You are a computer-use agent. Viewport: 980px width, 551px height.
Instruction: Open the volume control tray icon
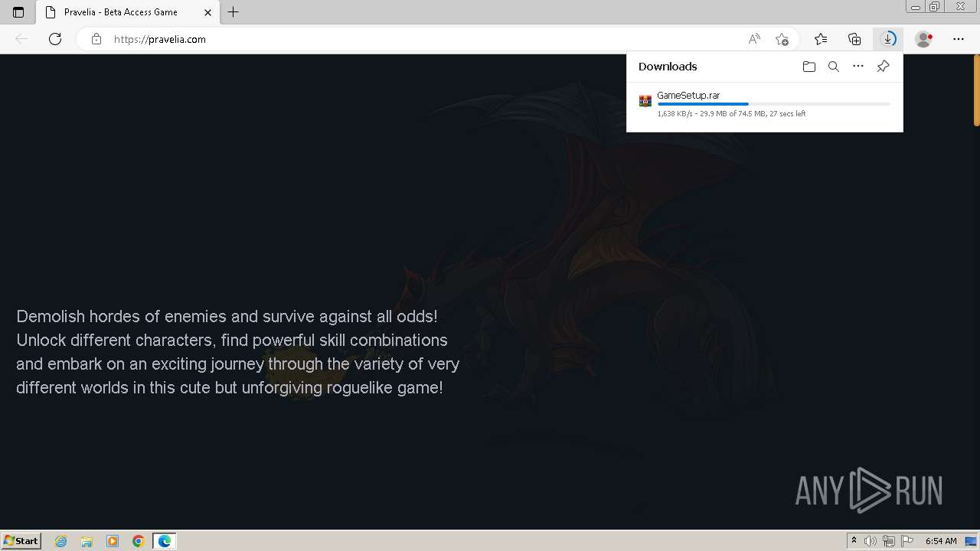tap(871, 541)
